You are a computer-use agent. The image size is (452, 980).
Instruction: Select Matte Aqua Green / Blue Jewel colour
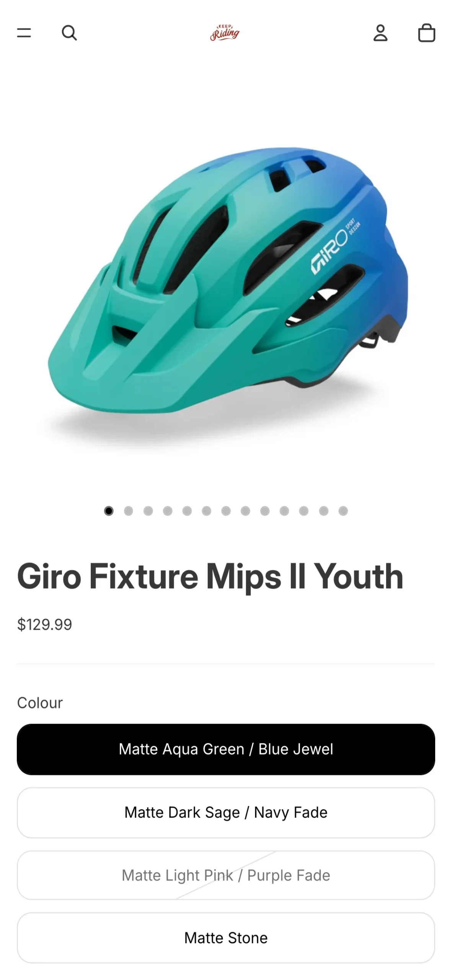pyautogui.click(x=226, y=749)
